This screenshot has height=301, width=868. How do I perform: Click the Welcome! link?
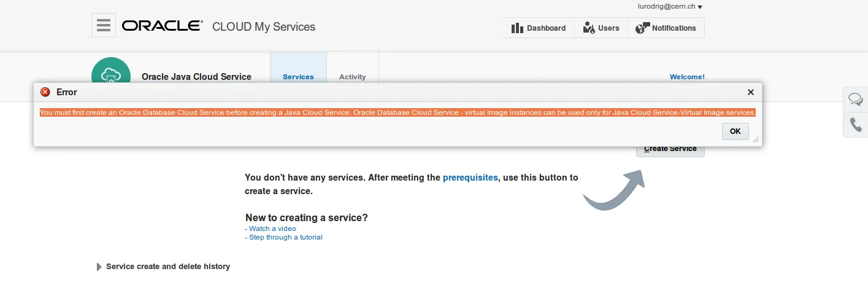coord(687,77)
